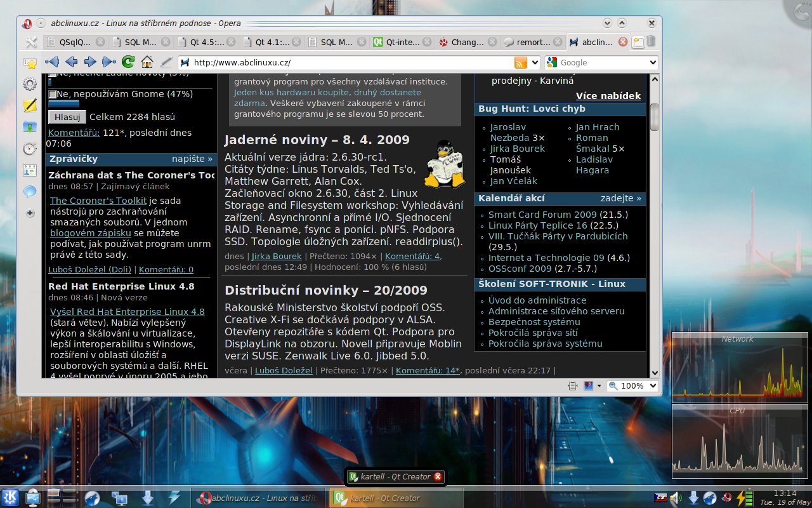This screenshot has width=812, height=508.
Task: Click the RSS feed icon in address bar
Action: point(520,62)
